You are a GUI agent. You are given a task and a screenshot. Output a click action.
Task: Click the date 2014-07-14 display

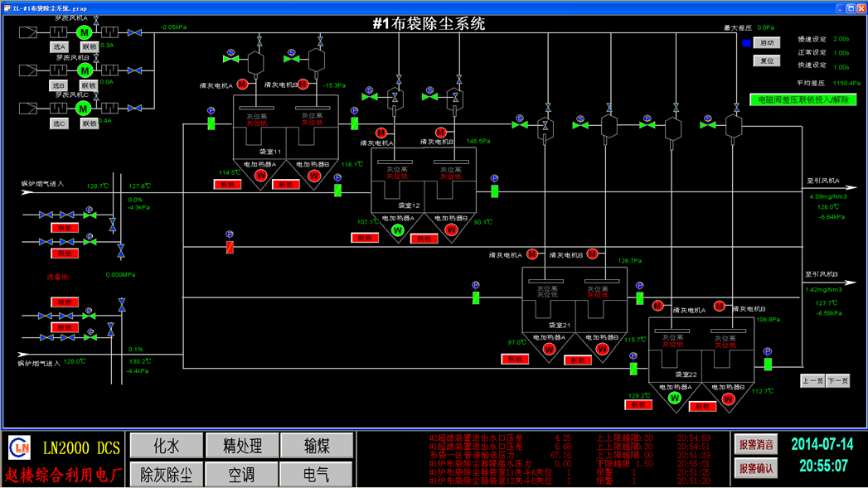tap(822, 444)
